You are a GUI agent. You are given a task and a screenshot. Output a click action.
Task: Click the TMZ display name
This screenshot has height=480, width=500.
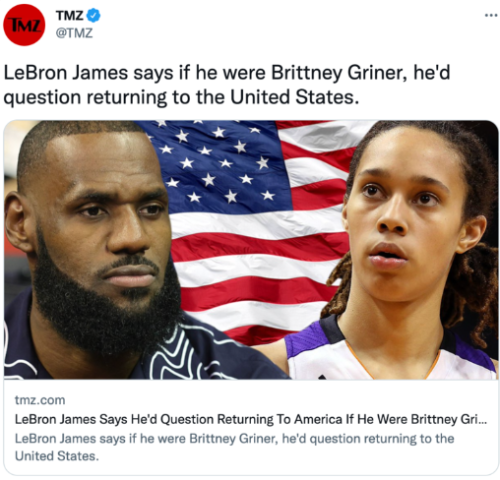click(69, 15)
